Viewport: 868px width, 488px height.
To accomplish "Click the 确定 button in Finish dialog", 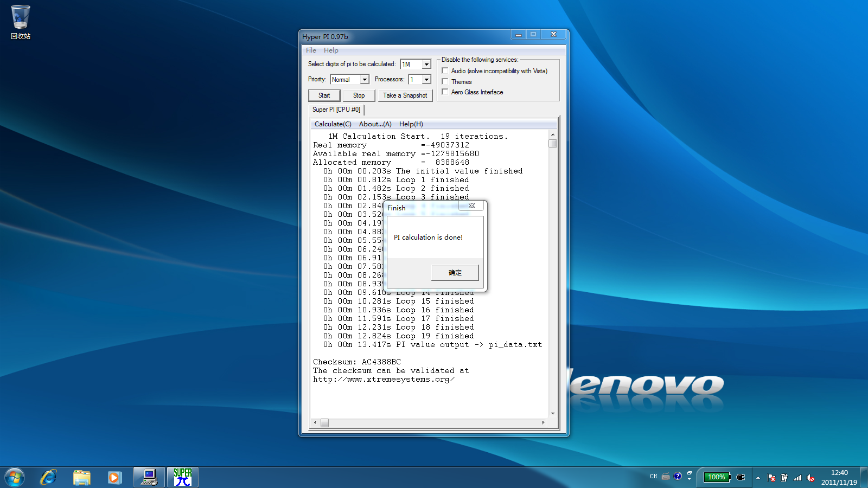I will tap(455, 273).
